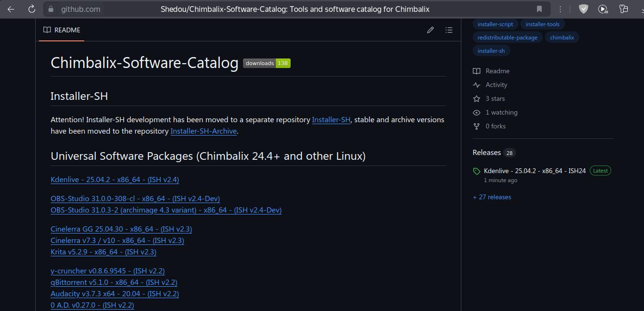Open the installer-tools topic tag

[x=543, y=24]
